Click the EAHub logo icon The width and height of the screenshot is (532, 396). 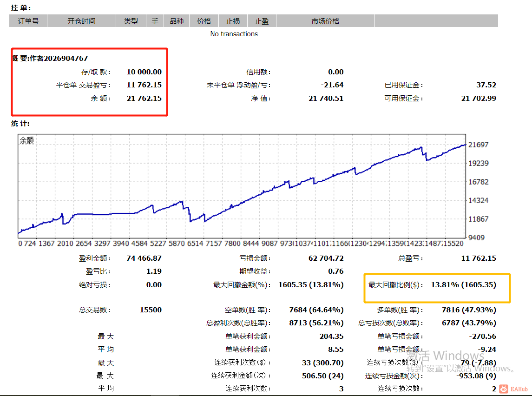pyautogui.click(x=504, y=389)
